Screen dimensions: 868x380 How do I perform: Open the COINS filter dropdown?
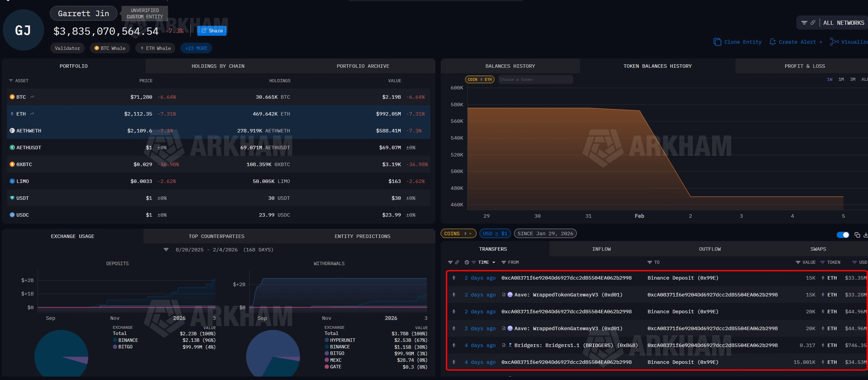458,234
